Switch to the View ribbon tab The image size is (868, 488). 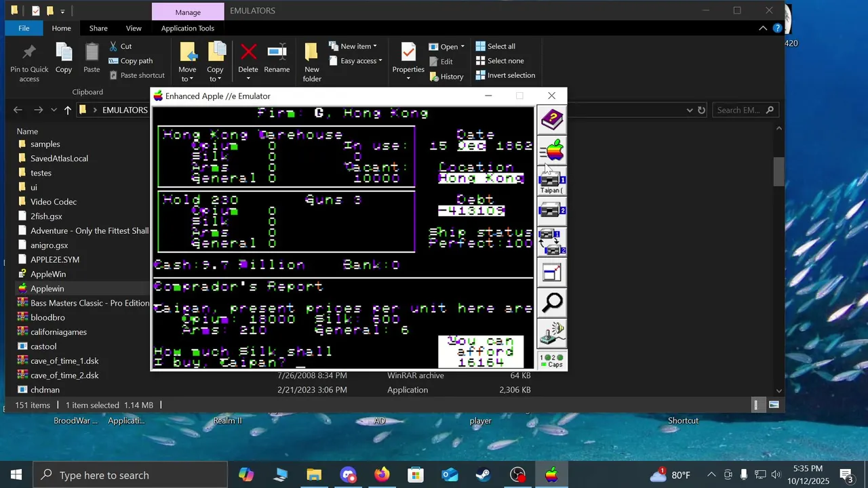click(134, 28)
